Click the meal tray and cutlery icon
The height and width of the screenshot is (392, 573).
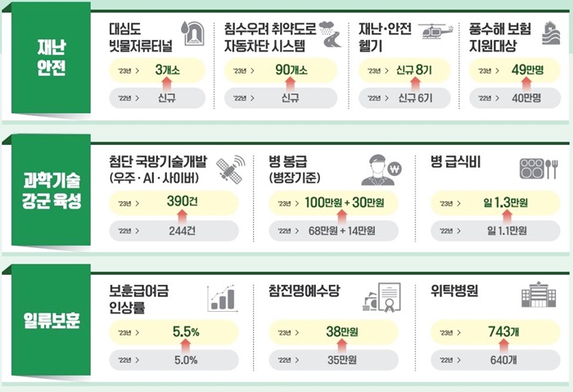pos(539,169)
